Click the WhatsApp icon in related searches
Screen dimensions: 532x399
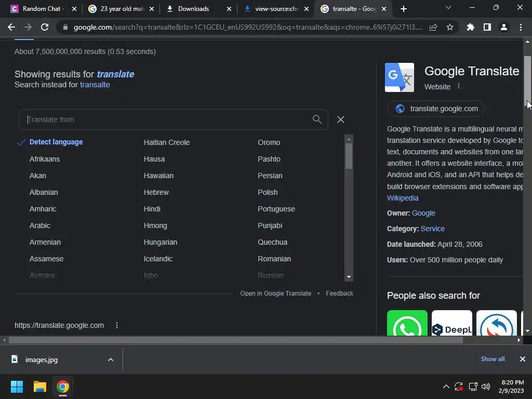tap(407, 323)
